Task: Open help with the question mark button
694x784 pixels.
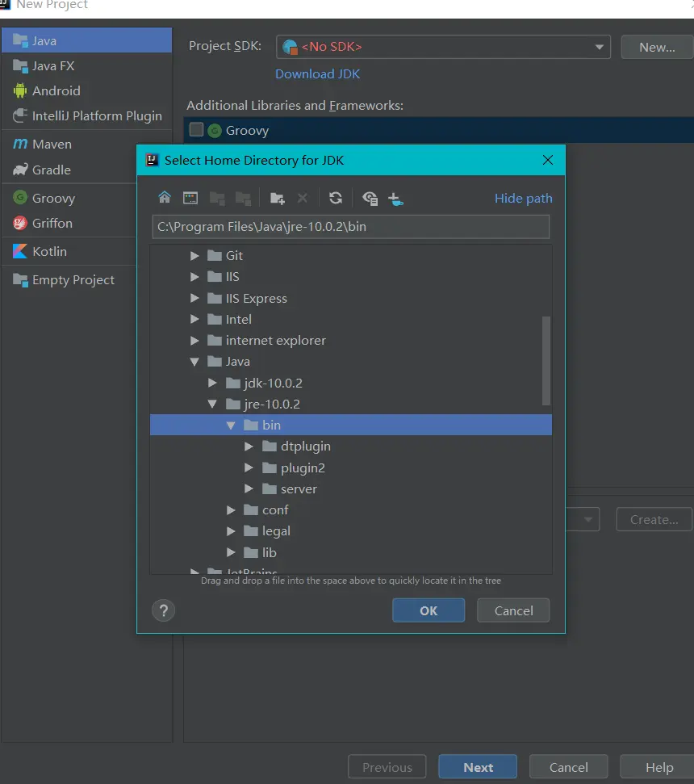Action: pyautogui.click(x=163, y=610)
